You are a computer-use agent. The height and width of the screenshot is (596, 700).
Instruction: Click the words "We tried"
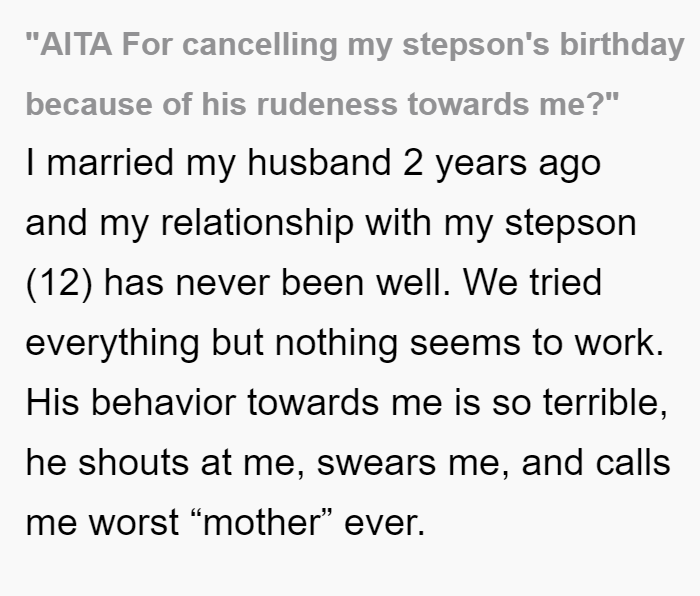click(x=532, y=283)
